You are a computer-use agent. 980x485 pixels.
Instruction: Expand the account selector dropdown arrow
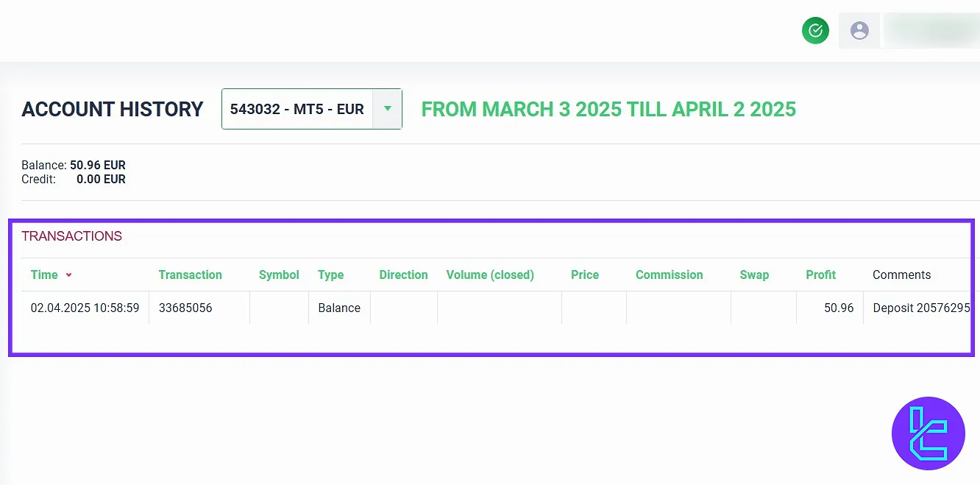(x=388, y=109)
